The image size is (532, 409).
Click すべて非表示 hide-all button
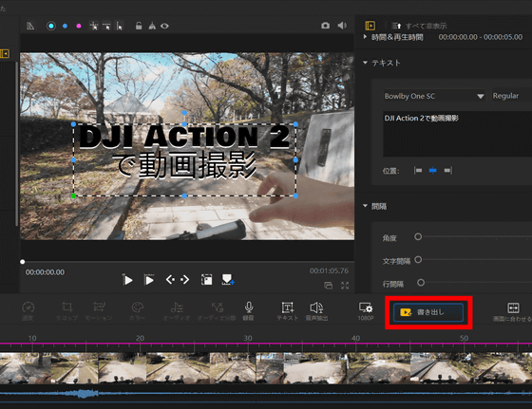click(x=419, y=26)
